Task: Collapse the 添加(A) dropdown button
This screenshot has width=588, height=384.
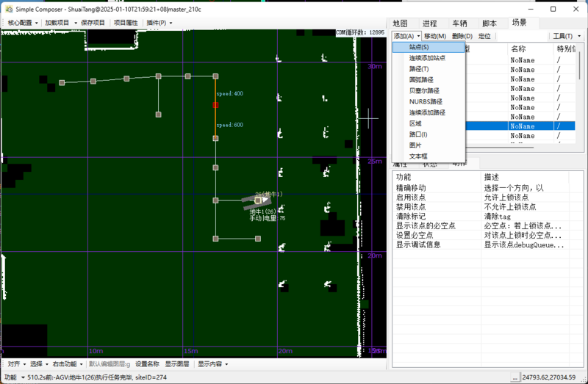Action: pyautogui.click(x=407, y=36)
